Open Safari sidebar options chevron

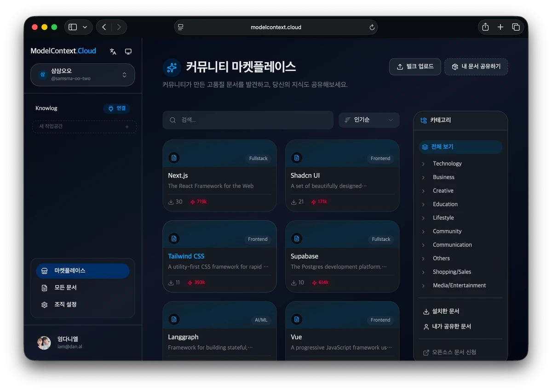tap(85, 27)
